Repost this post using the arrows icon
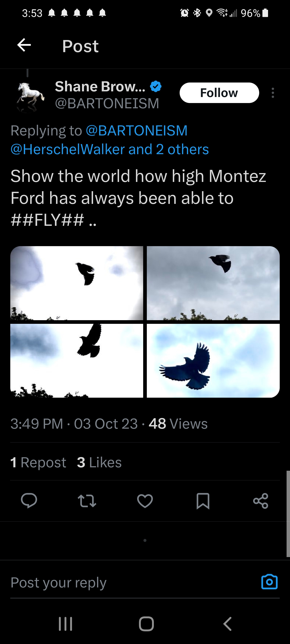This screenshot has width=290, height=644. coord(87,501)
